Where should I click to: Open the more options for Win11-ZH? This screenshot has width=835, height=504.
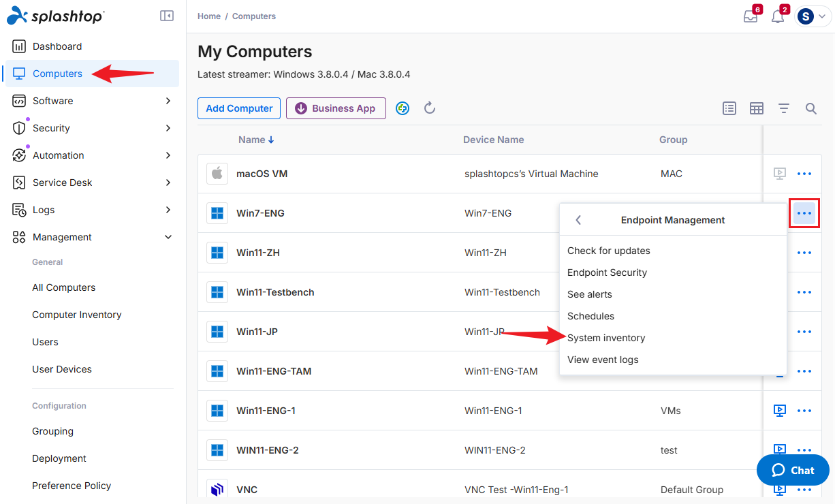(x=804, y=253)
